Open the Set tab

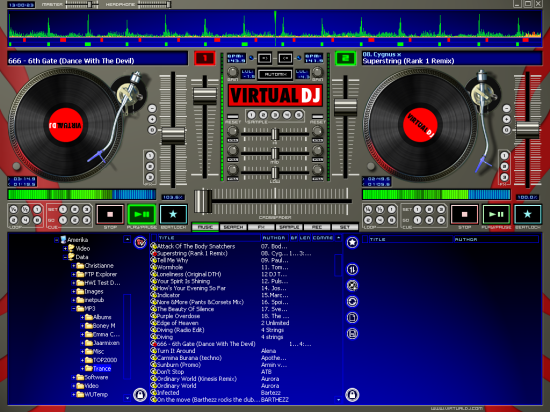click(x=345, y=227)
